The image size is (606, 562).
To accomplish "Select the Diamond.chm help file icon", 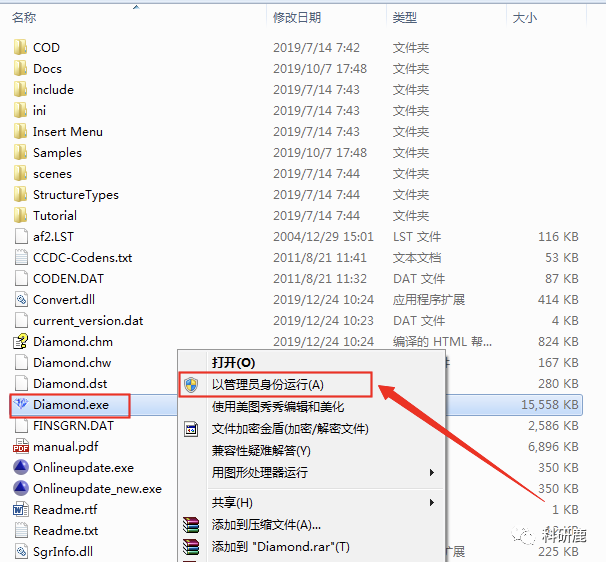I will (x=21, y=341).
